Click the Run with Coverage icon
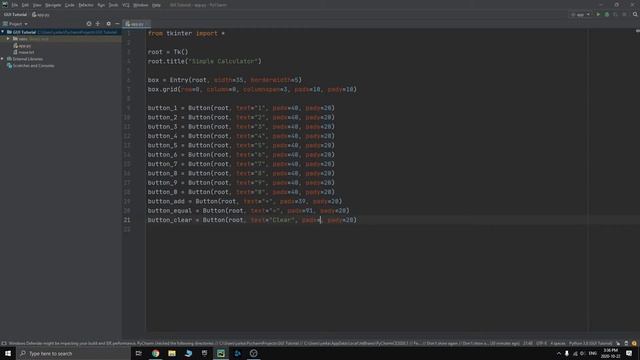 [616, 15]
